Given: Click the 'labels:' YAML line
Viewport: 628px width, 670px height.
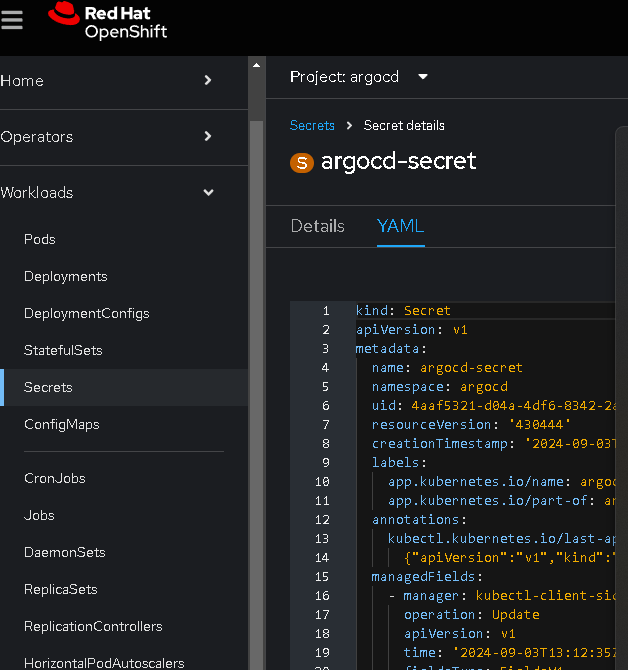Looking at the screenshot, I should 399,462.
